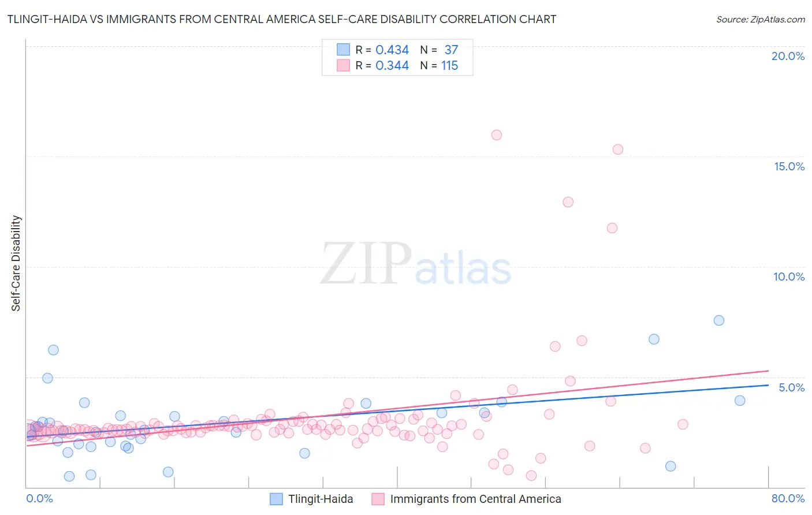The height and width of the screenshot is (515, 812).
Task: Click the Self-Care Disability axis title
Action: coord(16,263)
